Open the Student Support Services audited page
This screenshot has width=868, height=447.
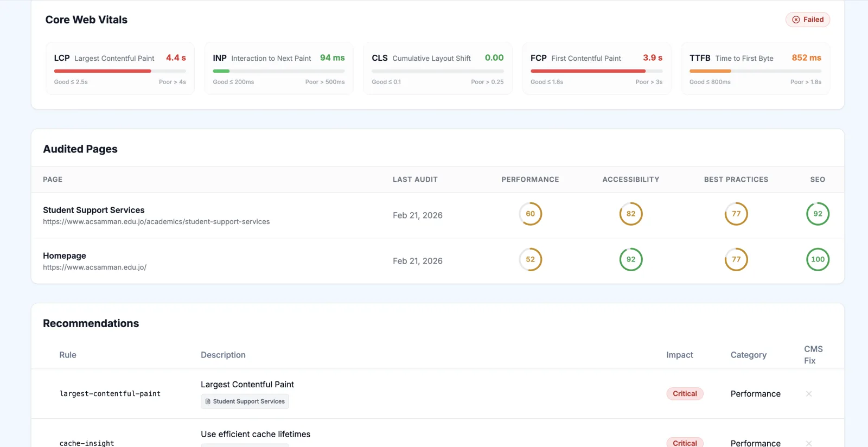[94, 210]
